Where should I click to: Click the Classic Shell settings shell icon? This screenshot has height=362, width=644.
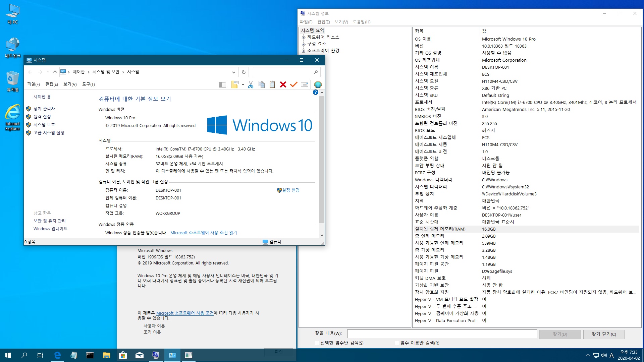coord(318,84)
